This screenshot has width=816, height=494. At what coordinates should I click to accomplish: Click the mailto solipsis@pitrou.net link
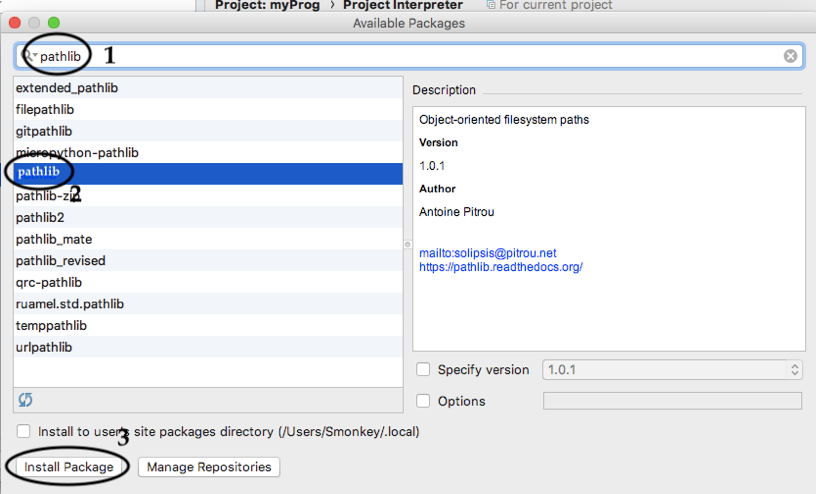click(487, 253)
